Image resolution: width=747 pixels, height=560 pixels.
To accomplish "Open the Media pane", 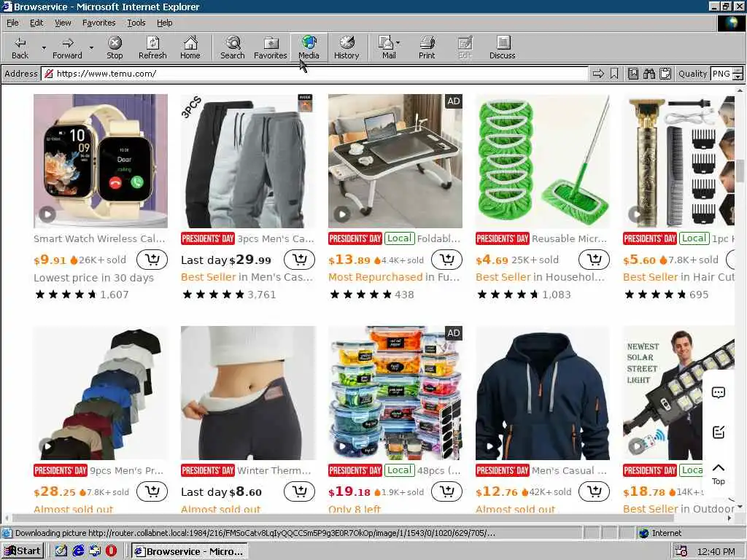I will 309,47.
